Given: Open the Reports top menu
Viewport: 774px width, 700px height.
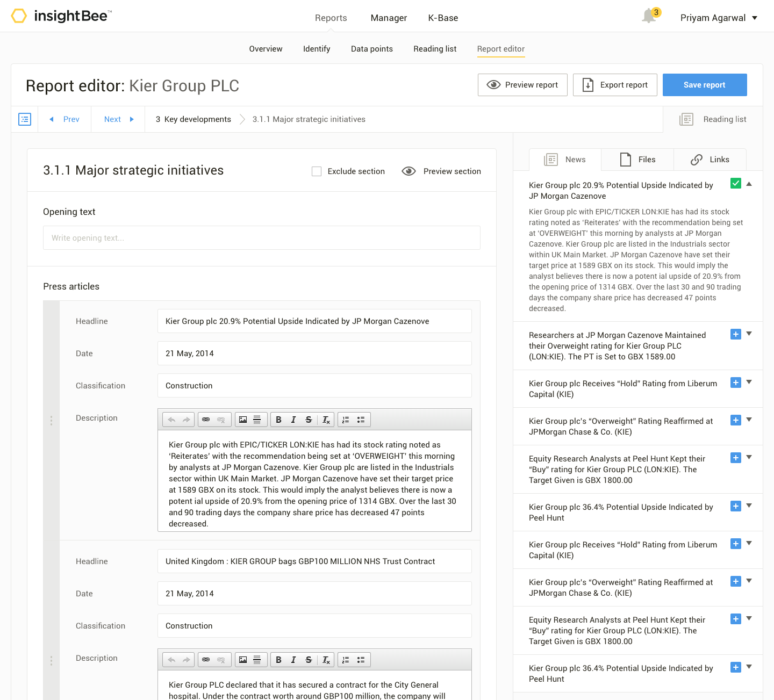Looking at the screenshot, I should tap(331, 18).
